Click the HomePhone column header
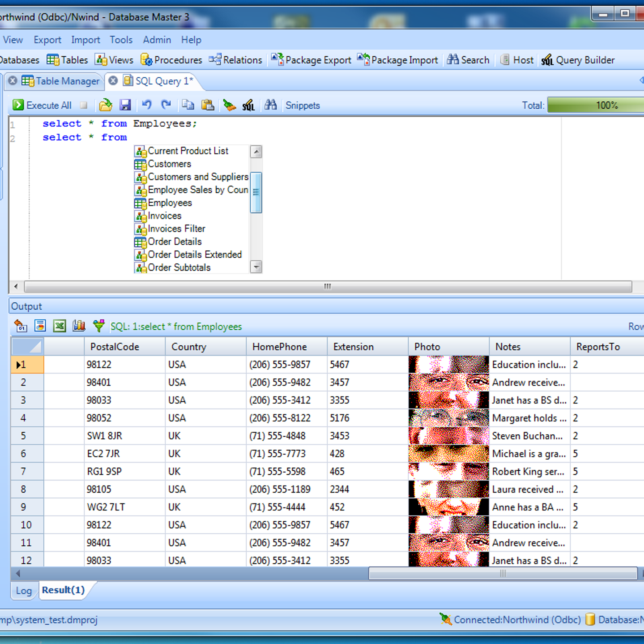Viewport: 644px width, 644px height. tap(287, 347)
